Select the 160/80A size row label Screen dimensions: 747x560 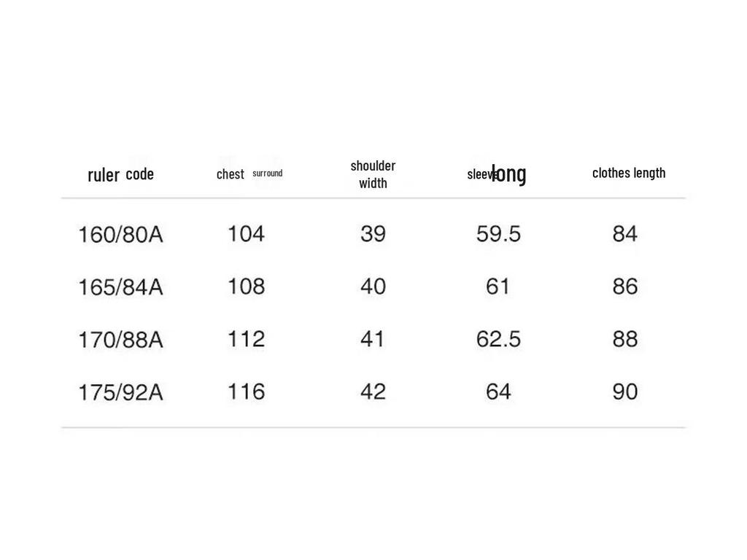click(x=120, y=234)
